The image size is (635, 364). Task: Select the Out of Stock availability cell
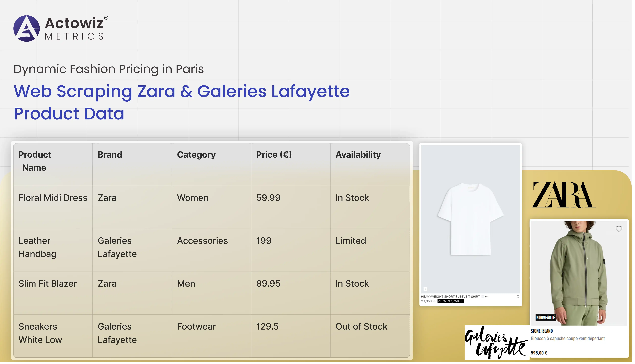[361, 326]
